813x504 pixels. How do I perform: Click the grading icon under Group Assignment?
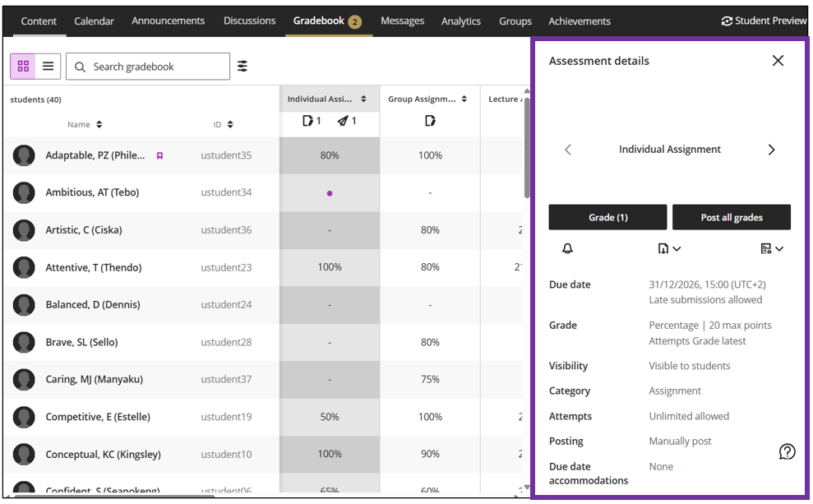pos(430,121)
